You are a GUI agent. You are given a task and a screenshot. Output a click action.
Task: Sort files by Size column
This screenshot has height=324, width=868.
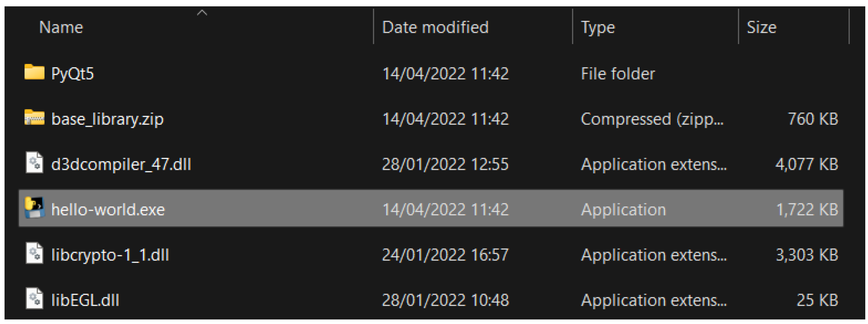click(x=762, y=28)
